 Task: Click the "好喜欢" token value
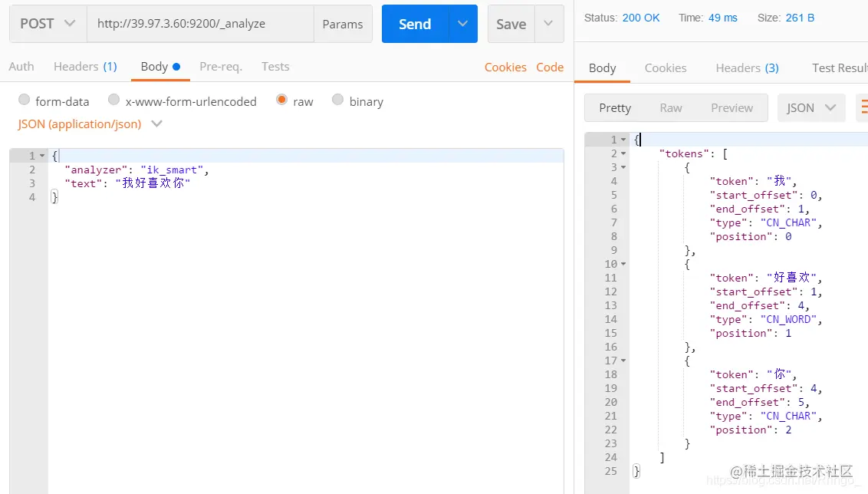791,278
